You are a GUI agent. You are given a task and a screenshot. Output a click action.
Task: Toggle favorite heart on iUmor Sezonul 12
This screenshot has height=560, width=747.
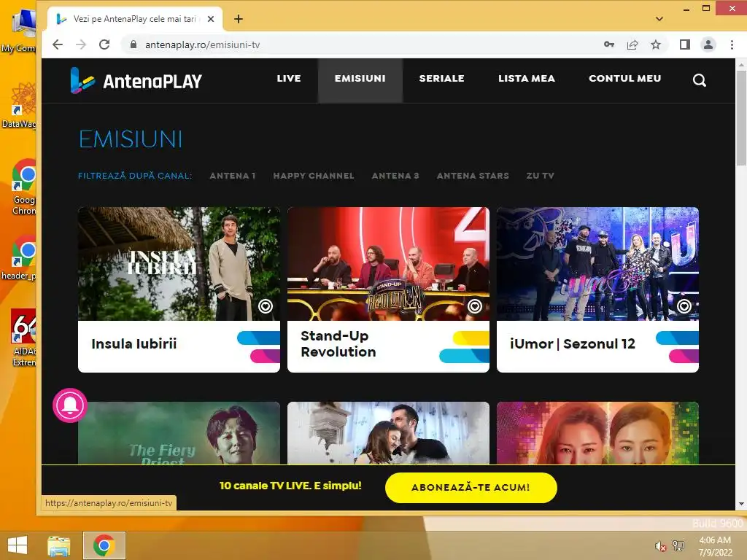click(684, 306)
